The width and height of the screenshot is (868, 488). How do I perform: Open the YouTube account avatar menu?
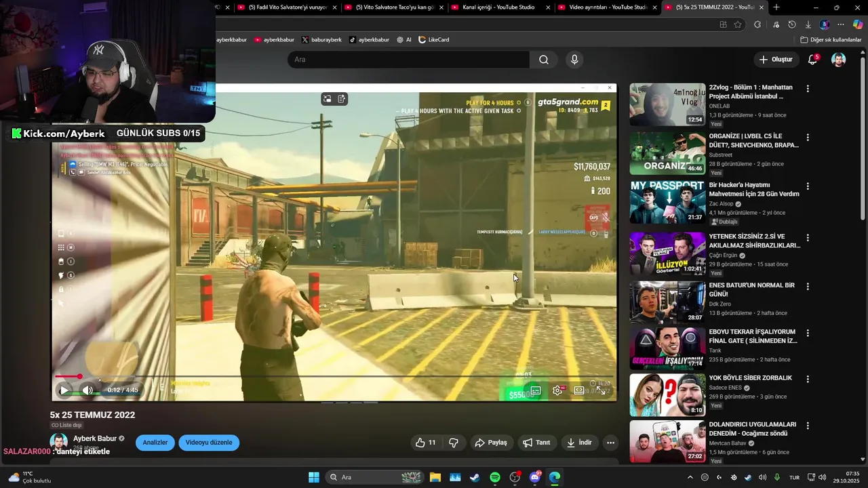tap(839, 60)
